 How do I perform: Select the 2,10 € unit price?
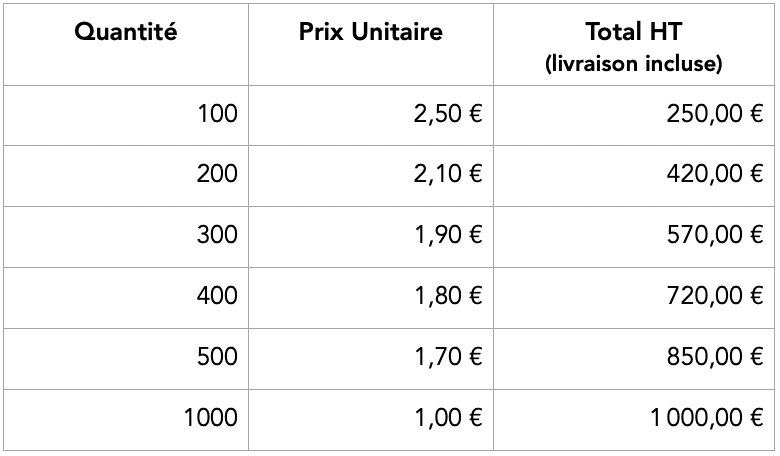coord(447,174)
